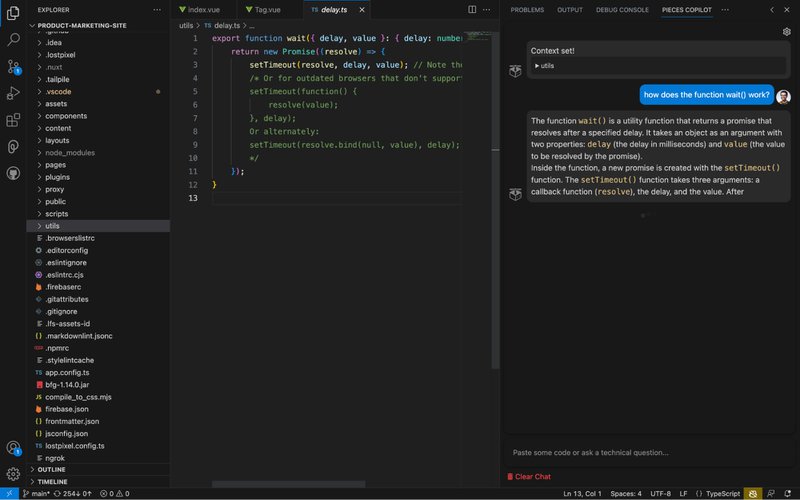Click the feedback icon in status bar
800x500 pixels.
point(770,493)
